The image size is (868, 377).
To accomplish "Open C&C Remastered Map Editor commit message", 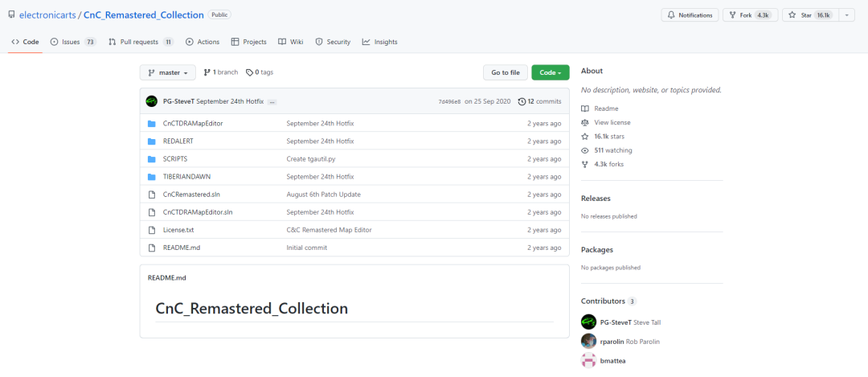I will click(x=329, y=230).
